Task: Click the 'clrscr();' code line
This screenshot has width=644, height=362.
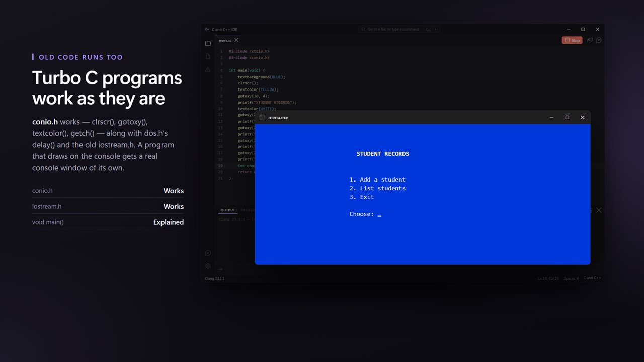Action: pos(248,83)
